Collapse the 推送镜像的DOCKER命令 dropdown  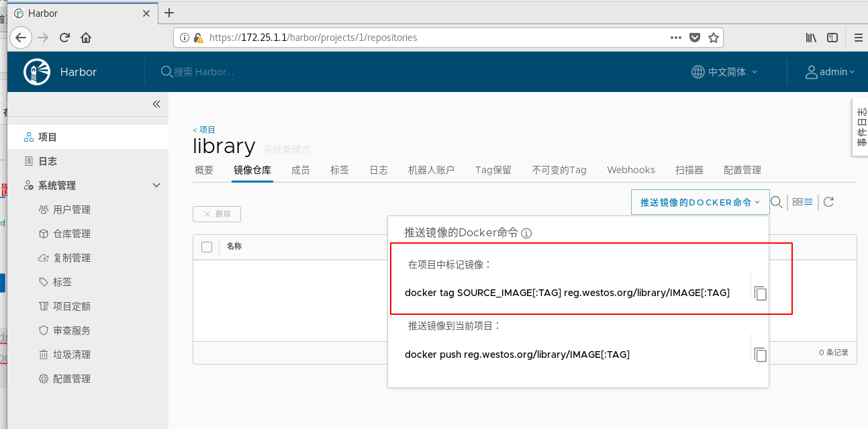pyautogui.click(x=700, y=202)
